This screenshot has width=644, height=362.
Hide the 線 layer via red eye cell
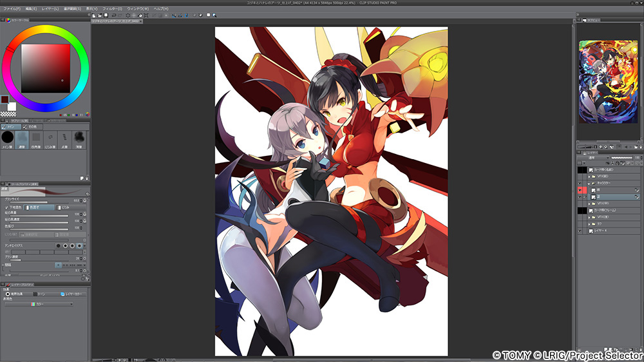point(580,190)
